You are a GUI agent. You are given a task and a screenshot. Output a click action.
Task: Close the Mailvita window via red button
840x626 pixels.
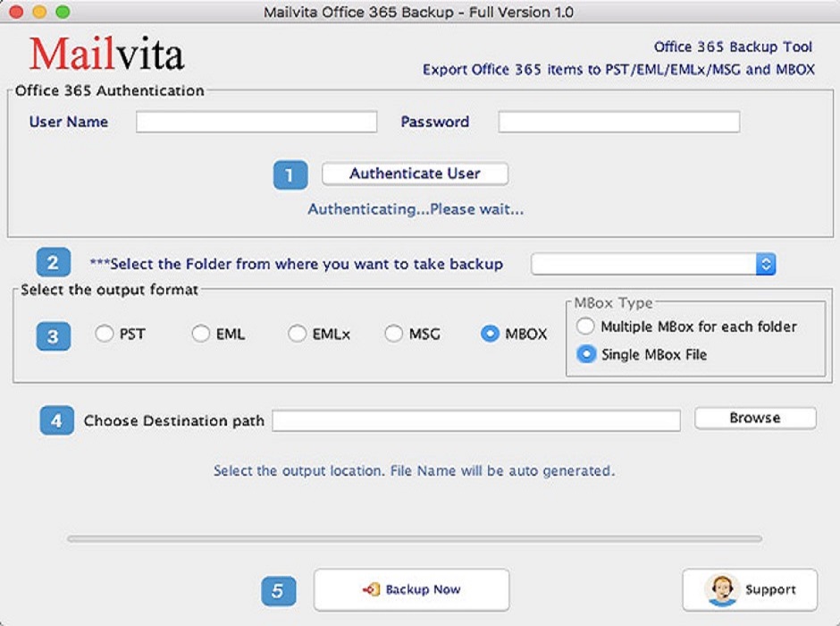click(16, 12)
